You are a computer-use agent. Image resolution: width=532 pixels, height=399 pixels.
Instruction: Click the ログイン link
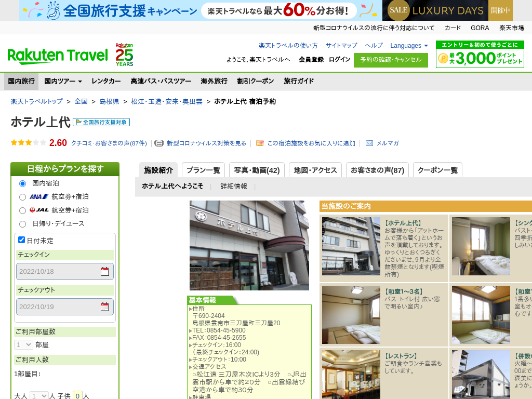(339, 59)
